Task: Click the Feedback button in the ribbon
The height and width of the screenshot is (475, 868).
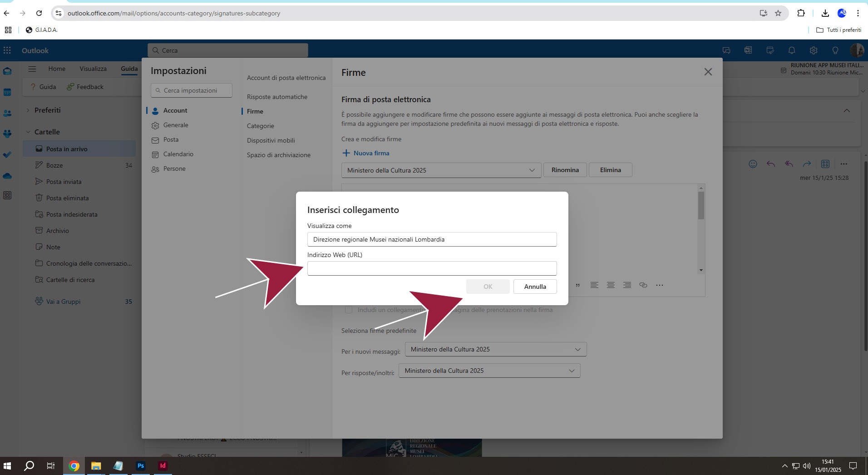Action: coord(85,87)
